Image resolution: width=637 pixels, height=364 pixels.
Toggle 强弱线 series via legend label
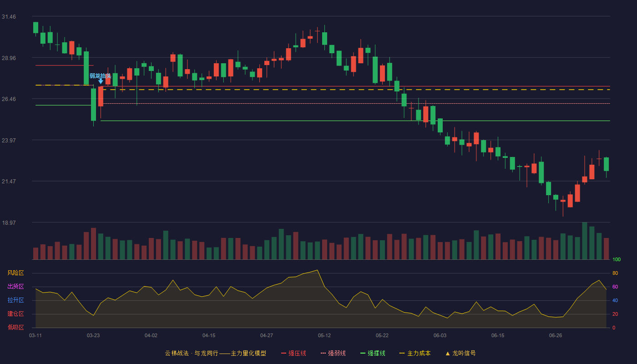tap(337, 353)
